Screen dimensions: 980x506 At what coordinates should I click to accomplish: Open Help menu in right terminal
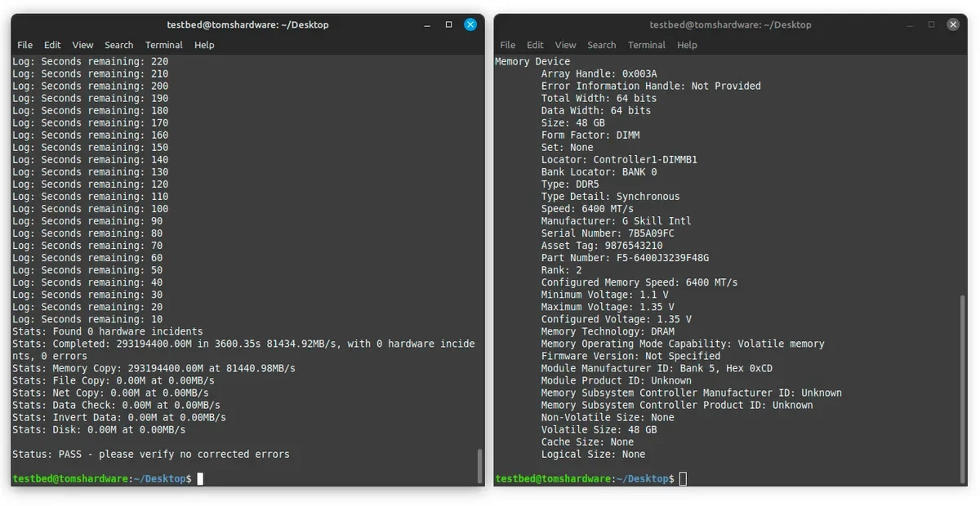(687, 45)
